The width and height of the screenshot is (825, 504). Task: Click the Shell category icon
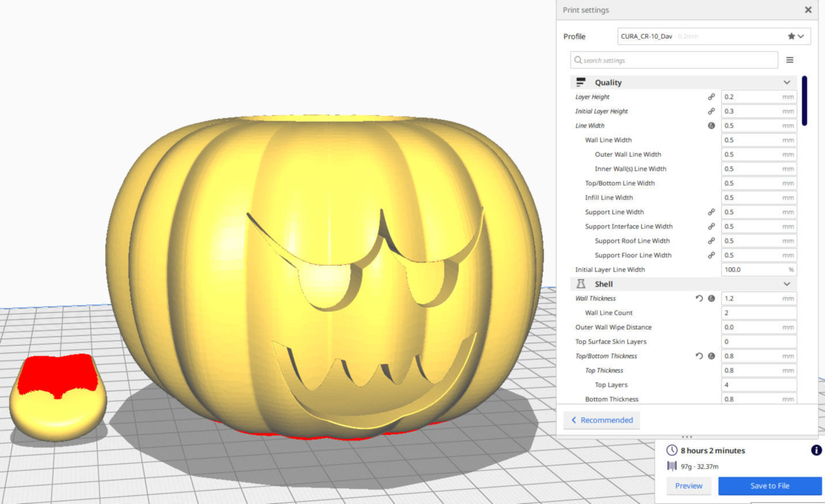tap(581, 283)
